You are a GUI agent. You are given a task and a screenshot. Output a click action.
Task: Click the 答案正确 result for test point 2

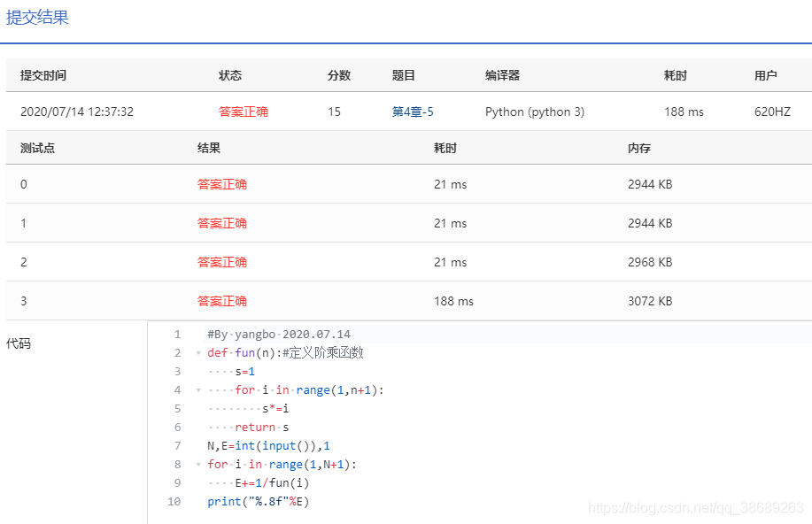(221, 262)
